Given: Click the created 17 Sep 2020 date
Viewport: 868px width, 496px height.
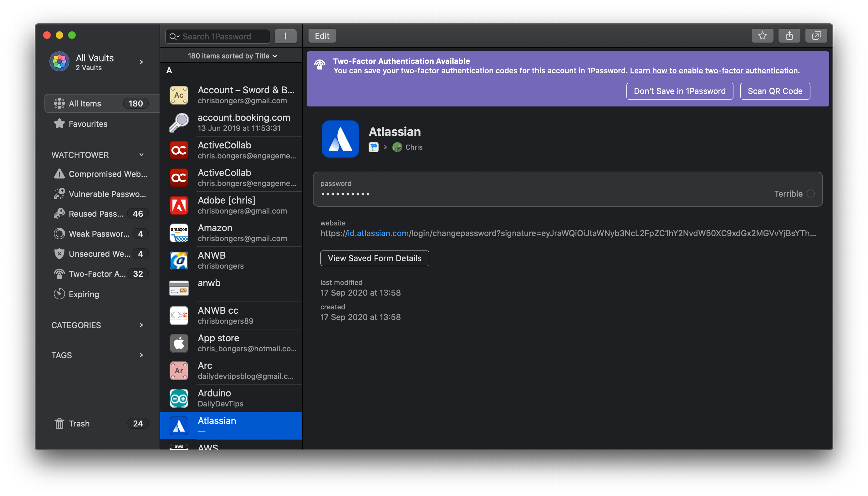Looking at the screenshot, I should pos(360,317).
